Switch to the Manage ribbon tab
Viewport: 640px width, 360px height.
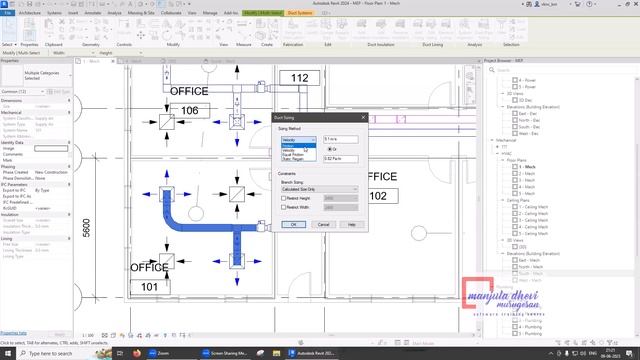[210, 13]
